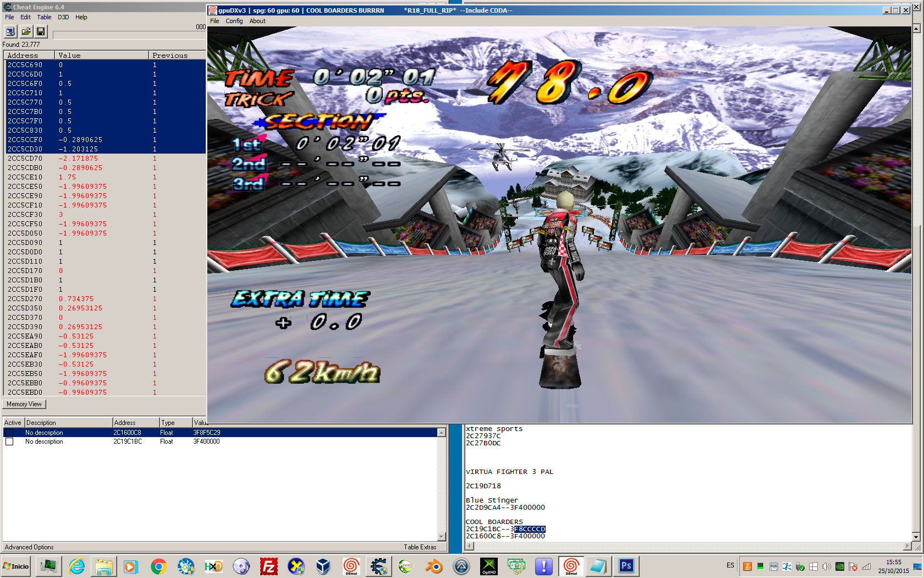Select result row 2CC5CE10 with value 1.75
Screen dimensions: 924x578
(x=105, y=177)
